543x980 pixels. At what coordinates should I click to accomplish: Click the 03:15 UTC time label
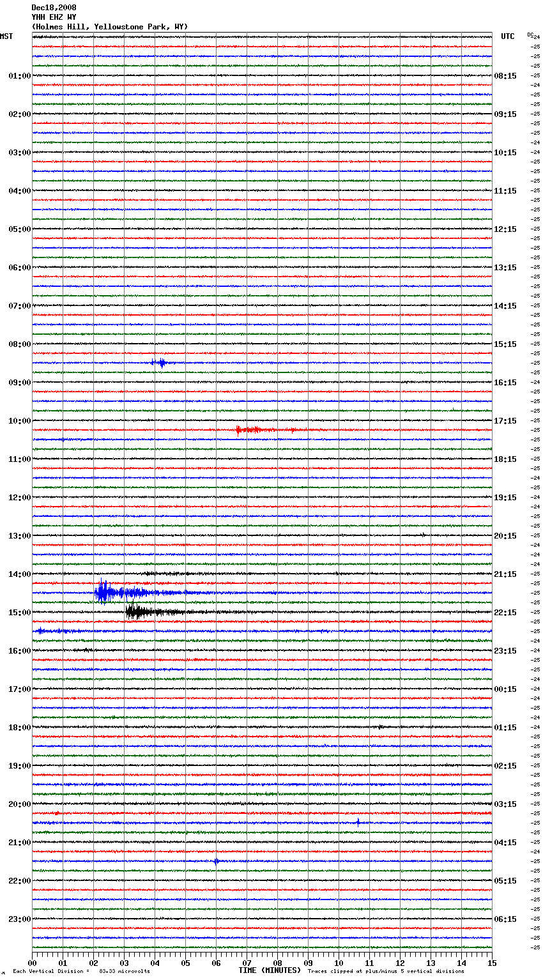(505, 804)
